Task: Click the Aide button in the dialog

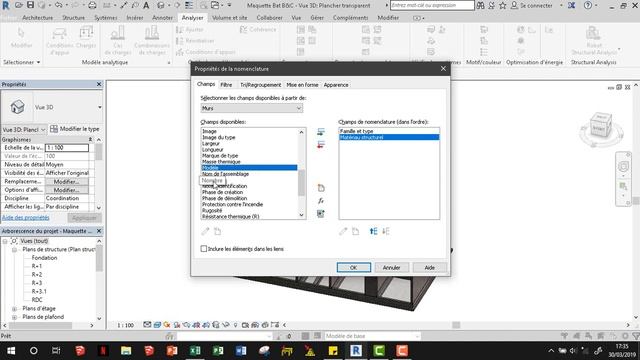Action: point(429,267)
